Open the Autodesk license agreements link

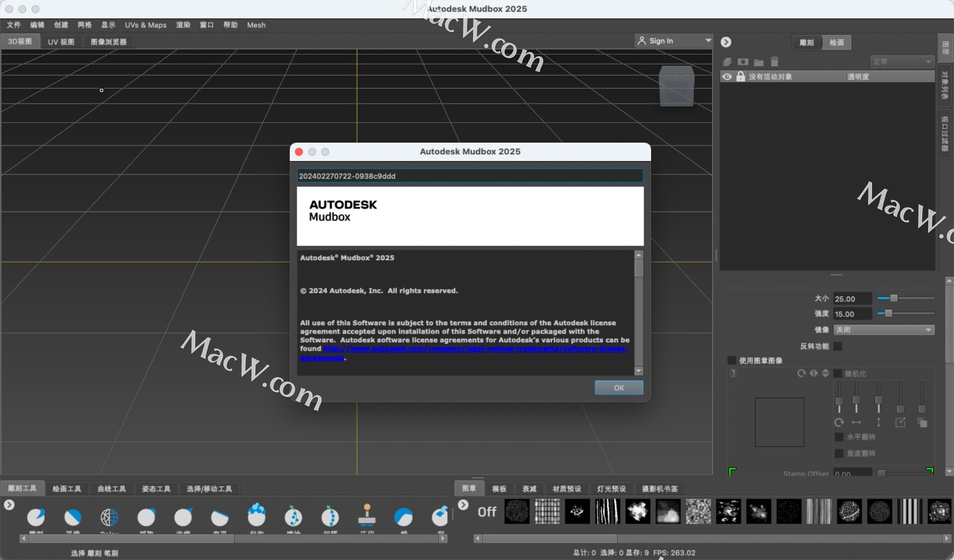tap(476, 349)
